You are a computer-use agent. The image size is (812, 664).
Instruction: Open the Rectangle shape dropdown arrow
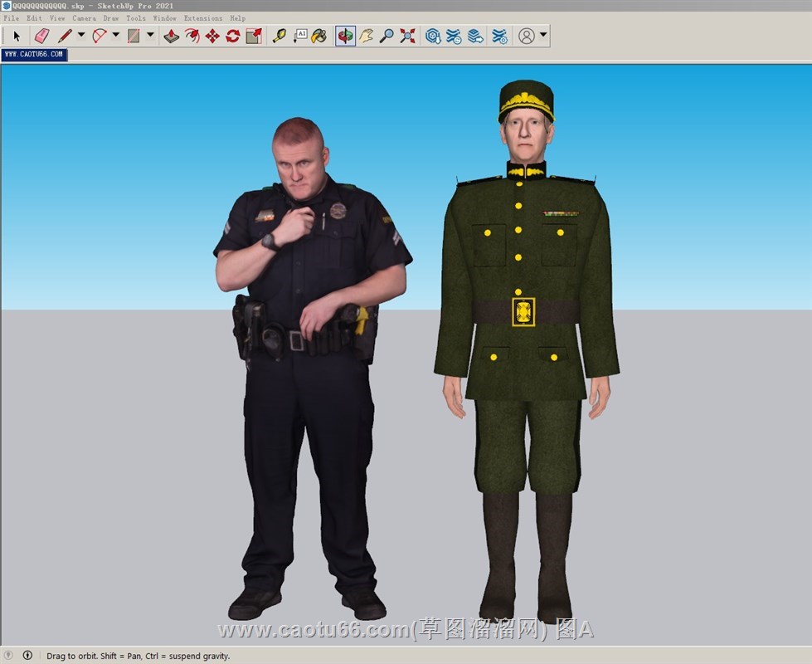(150, 36)
